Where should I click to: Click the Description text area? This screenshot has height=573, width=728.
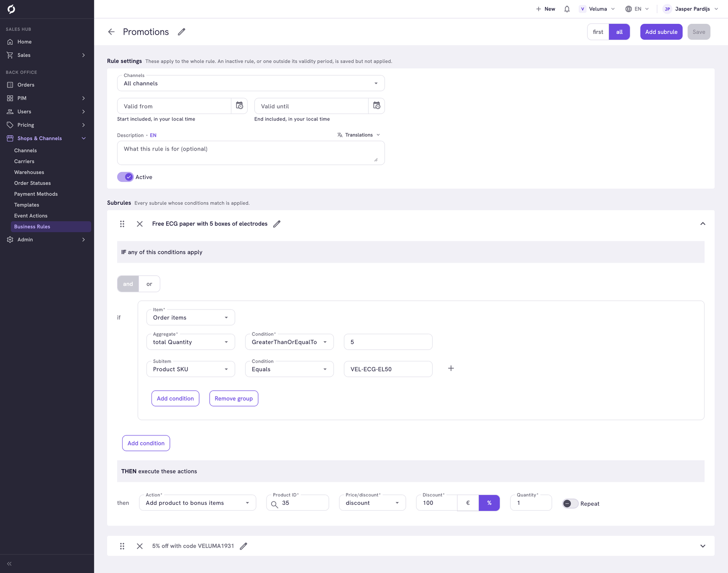point(251,153)
